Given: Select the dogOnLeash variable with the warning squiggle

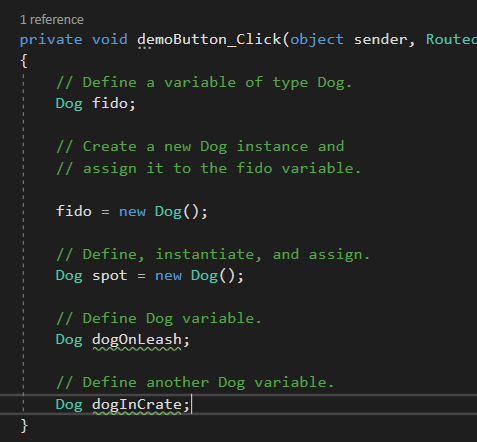Looking at the screenshot, I should pos(137,340).
